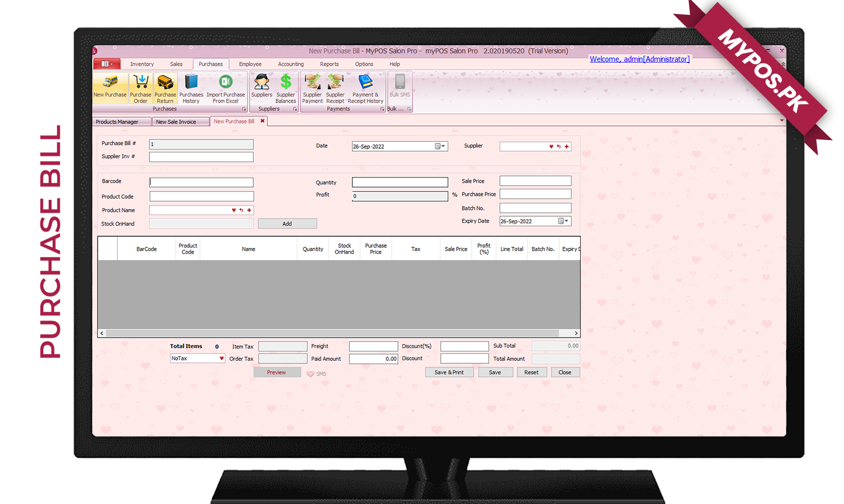The image size is (844, 504).
Task: View Supplier Balances dollar icon
Action: click(286, 88)
